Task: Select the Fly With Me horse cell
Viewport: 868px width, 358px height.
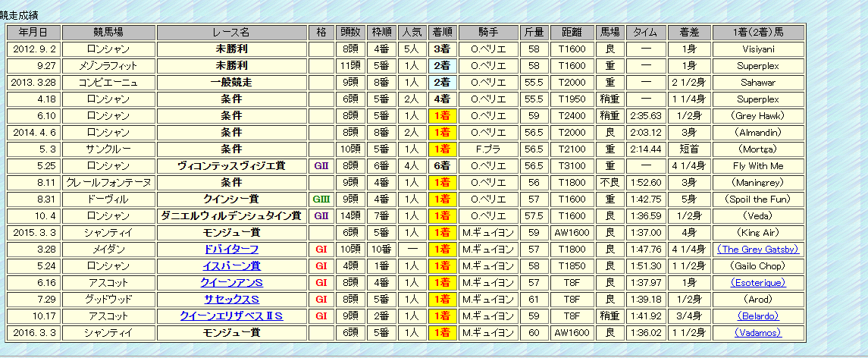Action: click(x=757, y=166)
